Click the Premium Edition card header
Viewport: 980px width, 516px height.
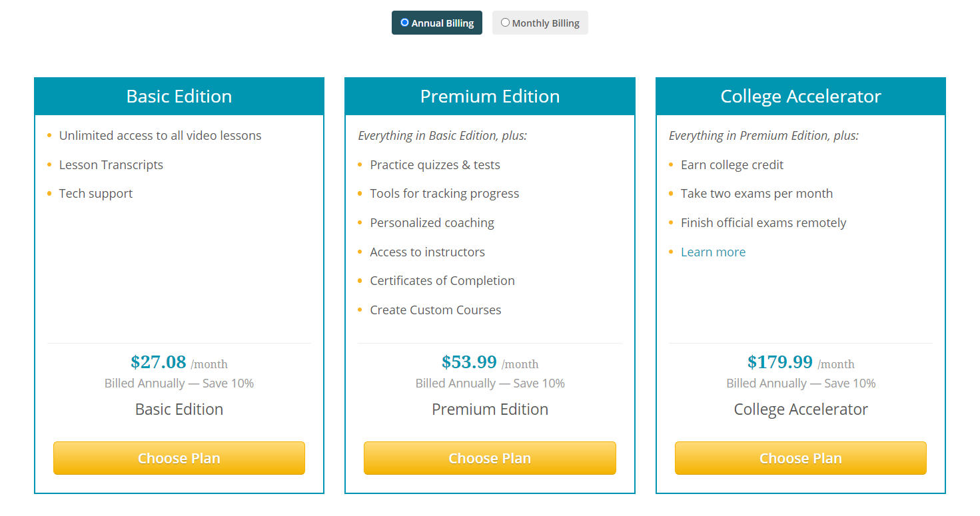point(490,97)
